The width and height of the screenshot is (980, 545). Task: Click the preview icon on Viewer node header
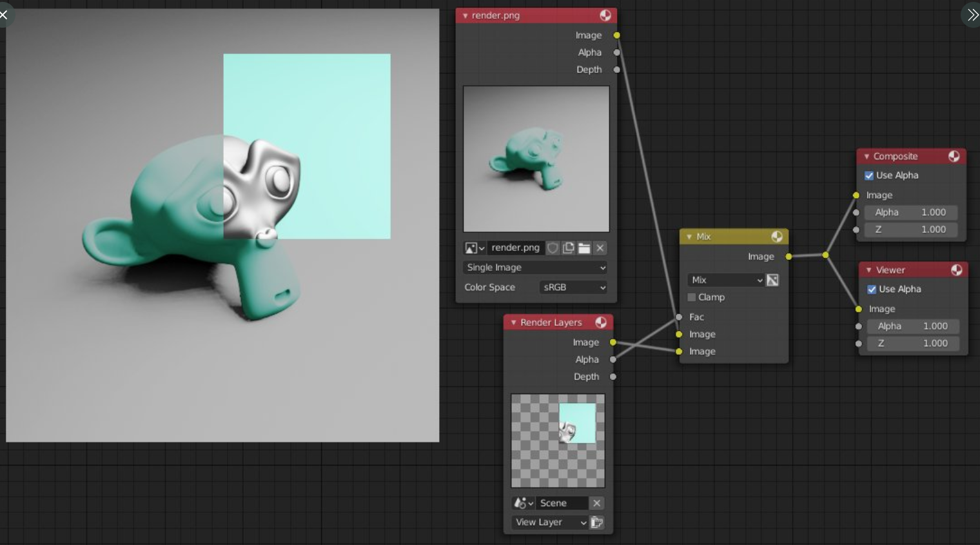957,270
